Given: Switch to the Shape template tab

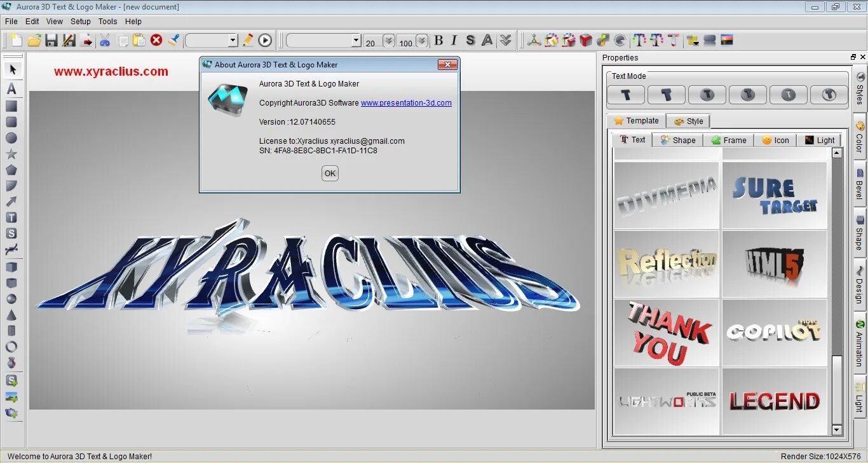Looking at the screenshot, I should tap(678, 140).
